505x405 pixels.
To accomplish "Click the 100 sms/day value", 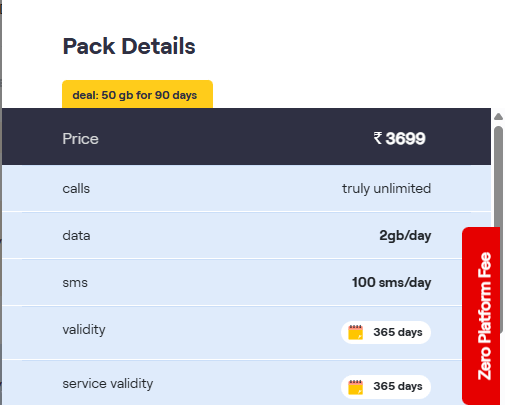I will [391, 283].
